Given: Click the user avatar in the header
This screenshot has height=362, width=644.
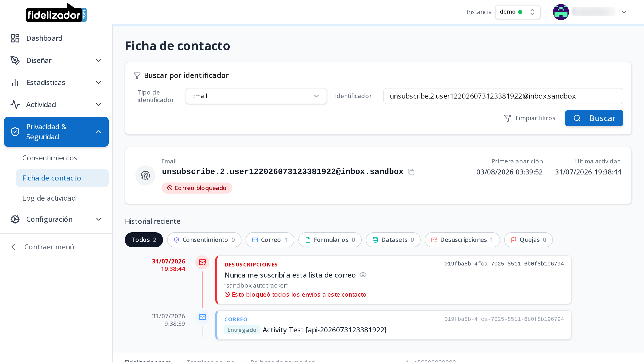Looking at the screenshot, I should [x=561, y=12].
